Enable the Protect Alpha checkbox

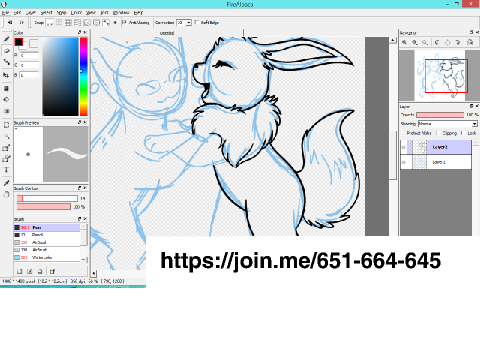[403, 133]
